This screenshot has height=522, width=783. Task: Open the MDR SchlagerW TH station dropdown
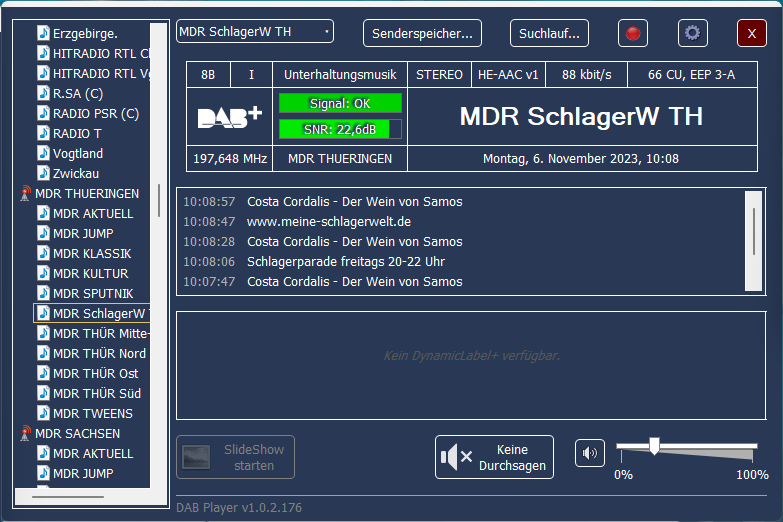tap(255, 32)
